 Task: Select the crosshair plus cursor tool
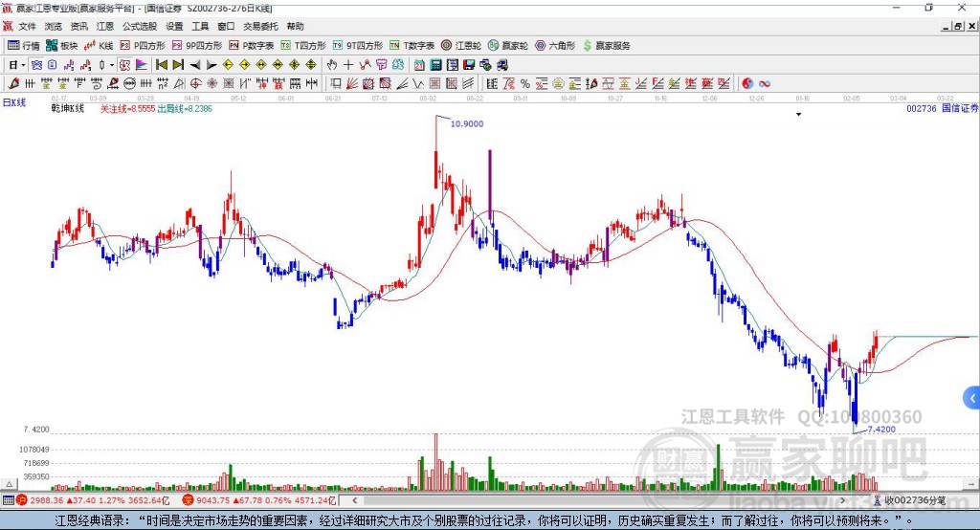348,65
